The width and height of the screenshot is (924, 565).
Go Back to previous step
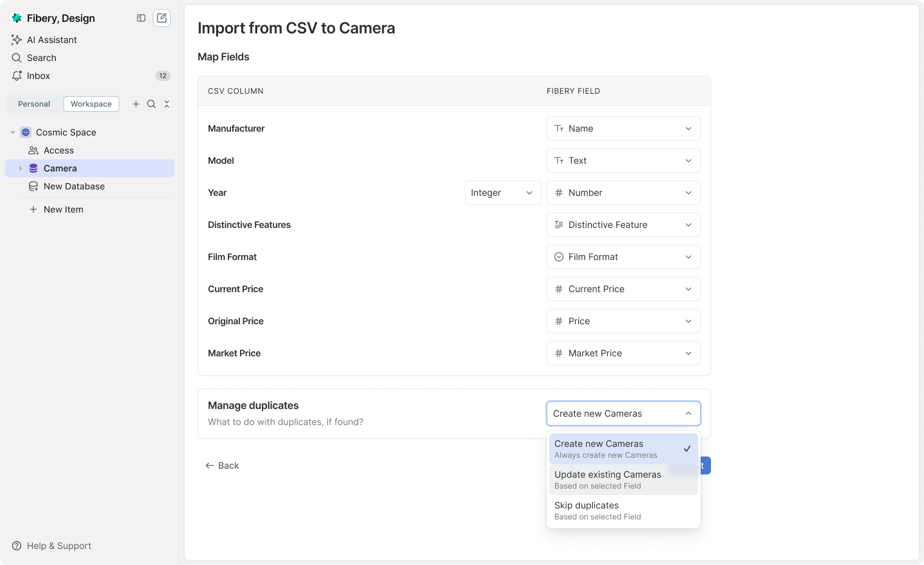coord(222,465)
